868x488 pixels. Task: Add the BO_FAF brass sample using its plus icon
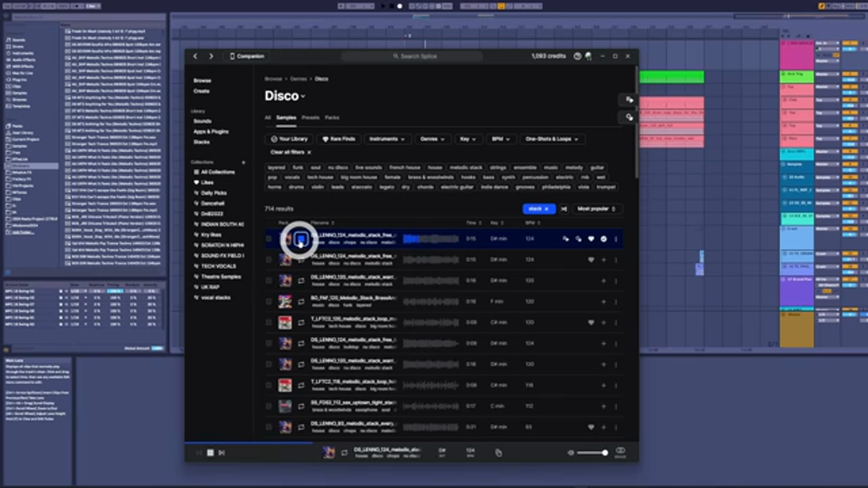[x=604, y=302]
